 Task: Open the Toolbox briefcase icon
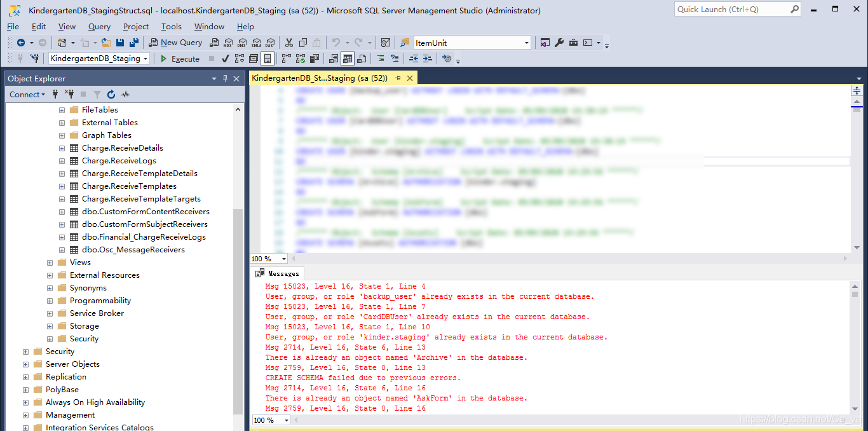(x=573, y=43)
